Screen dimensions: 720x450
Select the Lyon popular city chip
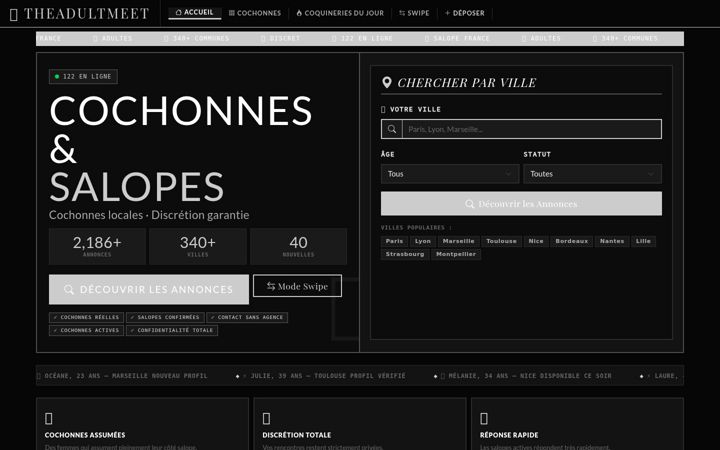click(x=422, y=241)
